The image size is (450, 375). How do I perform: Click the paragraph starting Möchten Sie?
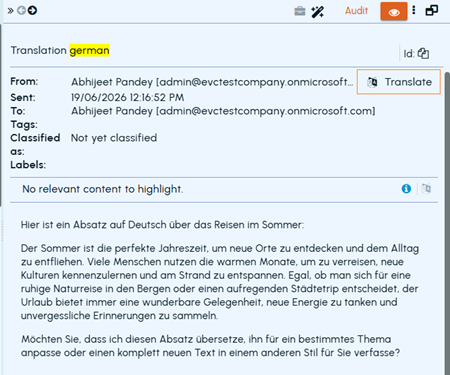pyautogui.click(x=210, y=346)
